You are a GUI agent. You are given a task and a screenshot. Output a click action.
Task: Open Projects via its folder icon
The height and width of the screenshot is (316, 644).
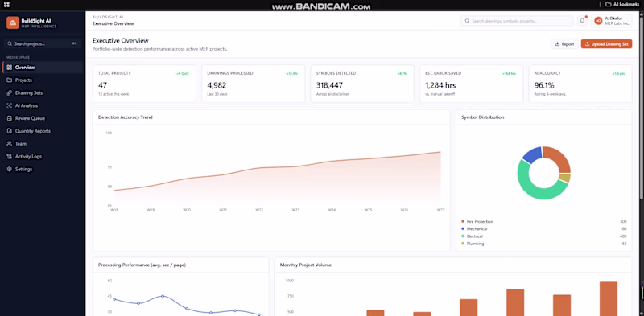pyautogui.click(x=10, y=80)
